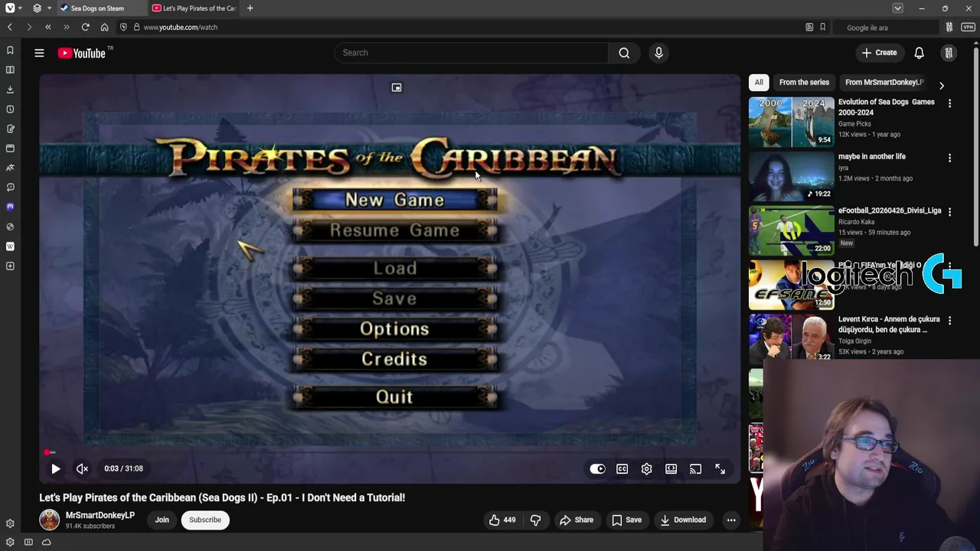The width and height of the screenshot is (980, 551).
Task: Toggle closed captions on the player
Action: (x=622, y=469)
